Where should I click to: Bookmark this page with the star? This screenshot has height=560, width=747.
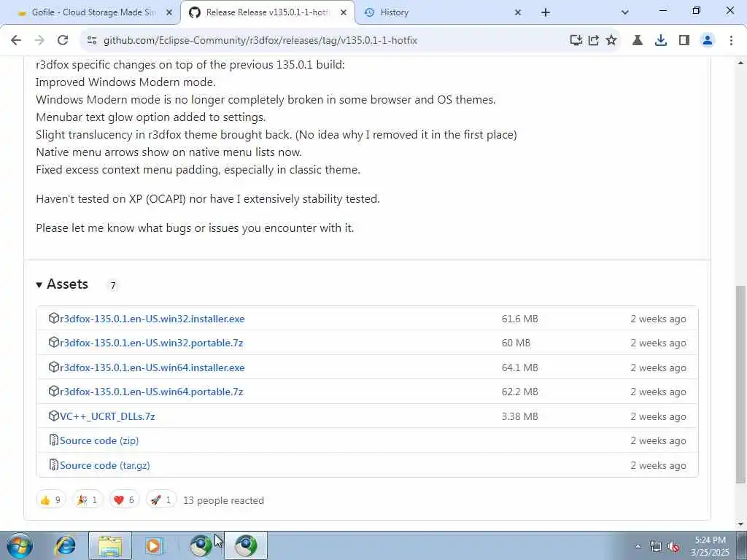click(x=611, y=41)
